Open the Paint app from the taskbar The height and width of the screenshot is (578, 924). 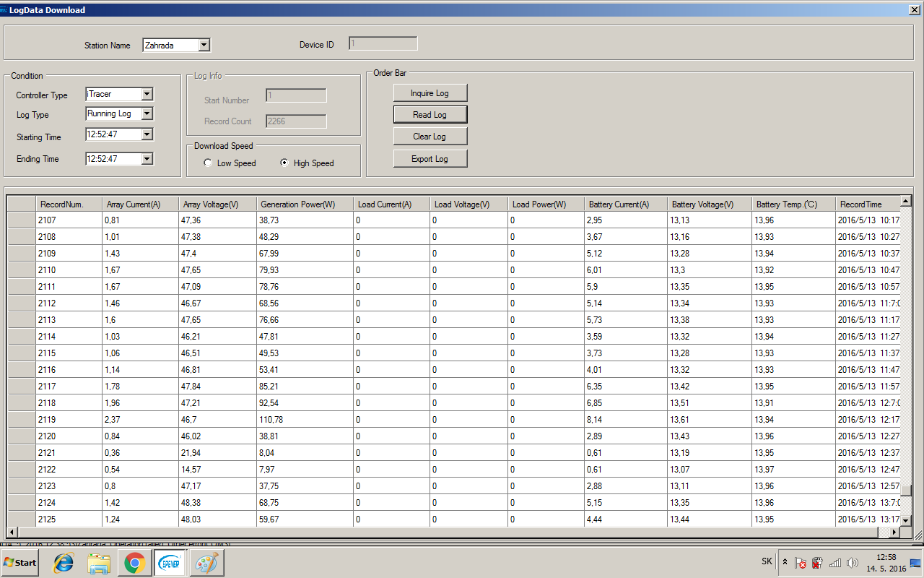pos(206,562)
